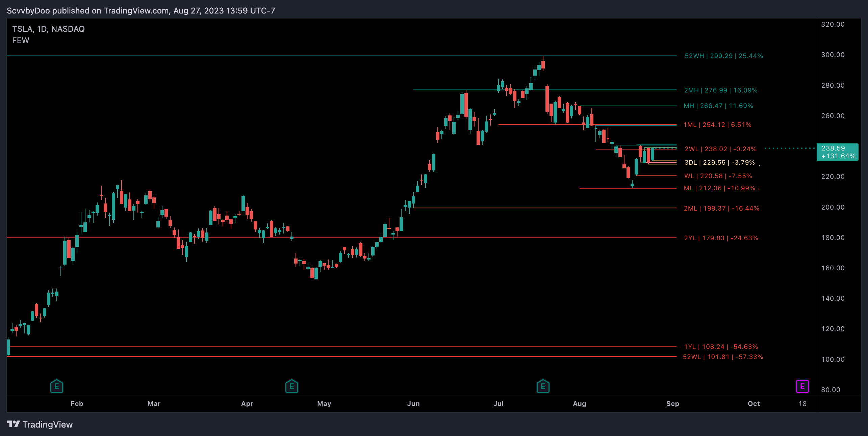Click the 280.00 price axis label
The width and height of the screenshot is (868, 436).
[x=833, y=85]
